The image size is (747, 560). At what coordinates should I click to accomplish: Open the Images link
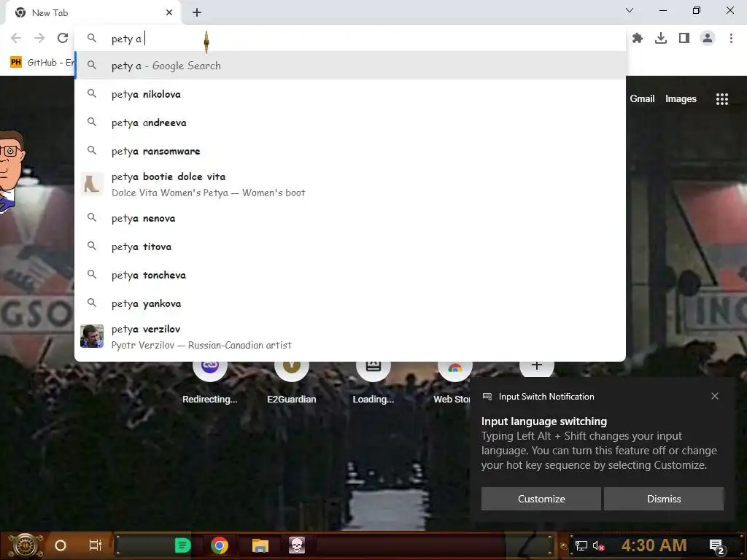(x=681, y=98)
